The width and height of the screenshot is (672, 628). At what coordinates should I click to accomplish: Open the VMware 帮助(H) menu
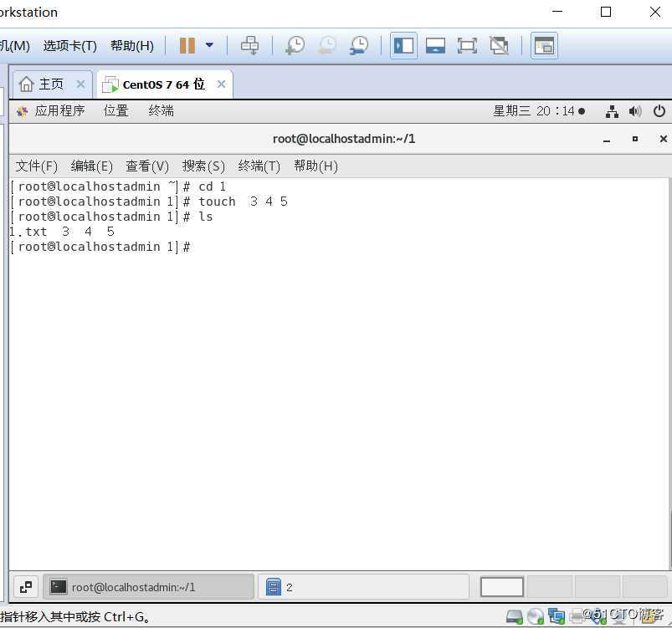[x=132, y=45]
